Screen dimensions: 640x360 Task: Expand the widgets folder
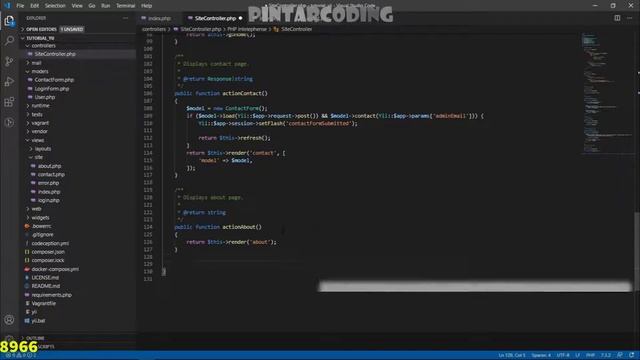click(40, 218)
